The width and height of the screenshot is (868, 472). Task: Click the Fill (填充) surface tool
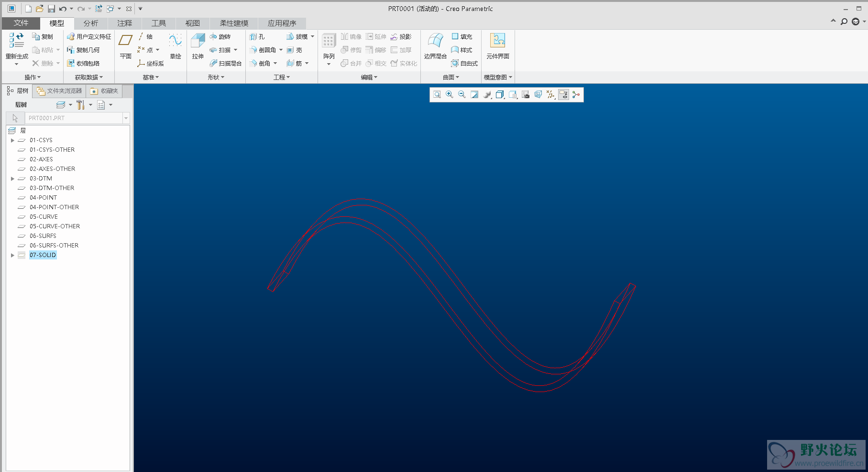462,36
